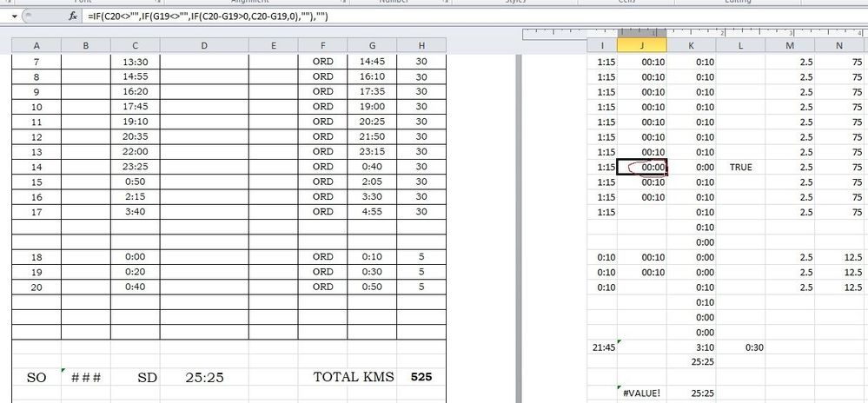The width and height of the screenshot is (868, 403).
Task: Select the cell containing 3:40
Action: (135, 211)
